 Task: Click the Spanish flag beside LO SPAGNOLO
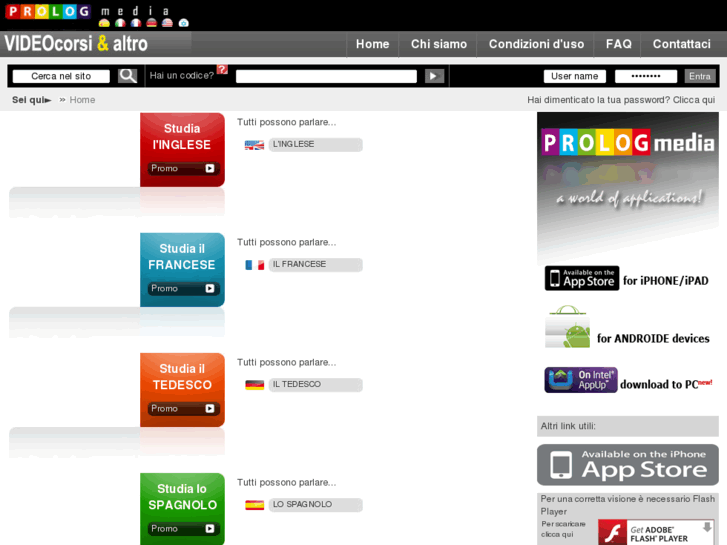(x=255, y=505)
